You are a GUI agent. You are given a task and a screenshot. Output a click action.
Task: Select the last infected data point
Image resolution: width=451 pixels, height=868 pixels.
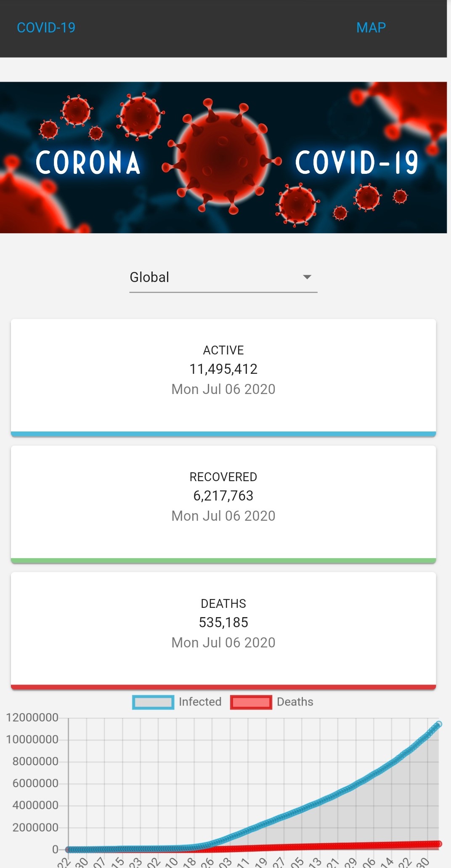438,724
